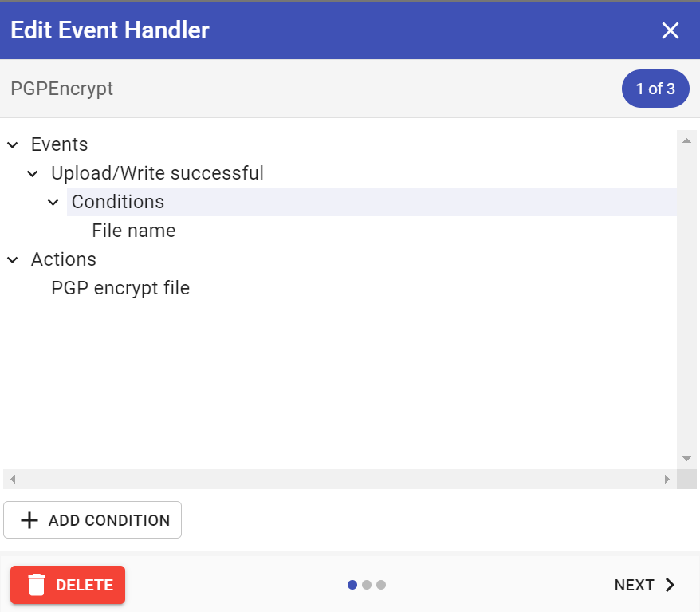Screen dimensions: 700x612
Task: Click the PGPEncrypt name field
Action: [62, 89]
